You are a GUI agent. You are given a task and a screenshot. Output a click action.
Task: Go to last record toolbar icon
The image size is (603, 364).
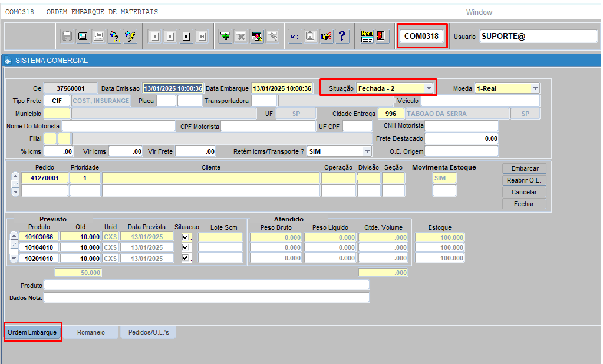[x=202, y=37]
